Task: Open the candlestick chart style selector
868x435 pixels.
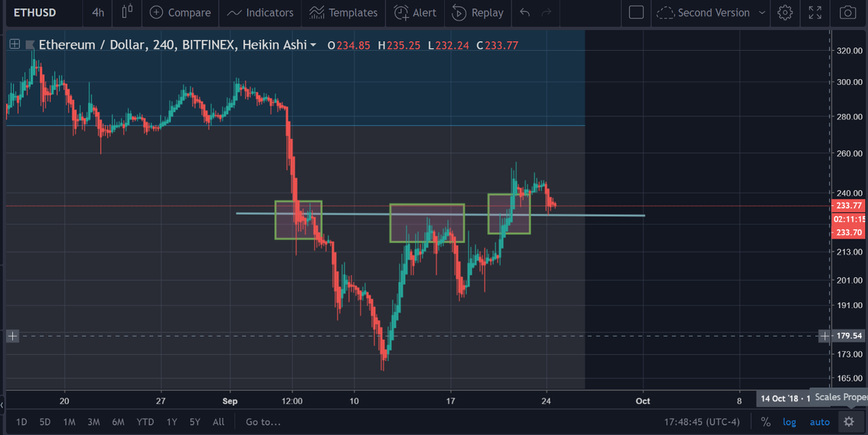Action: (x=127, y=12)
